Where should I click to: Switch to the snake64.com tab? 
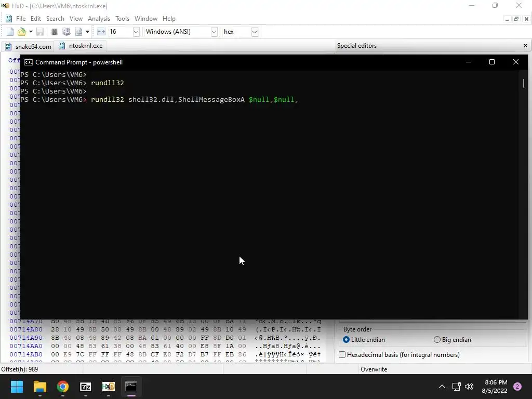point(29,46)
